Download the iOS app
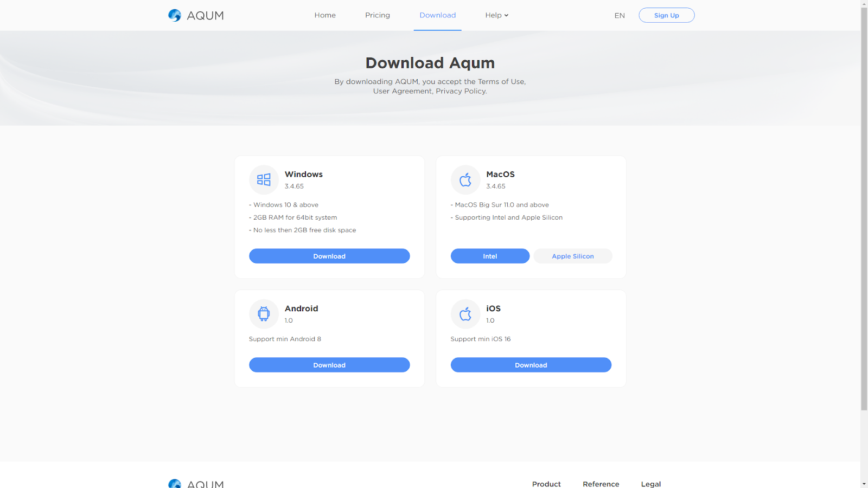The image size is (868, 488). pyautogui.click(x=531, y=365)
